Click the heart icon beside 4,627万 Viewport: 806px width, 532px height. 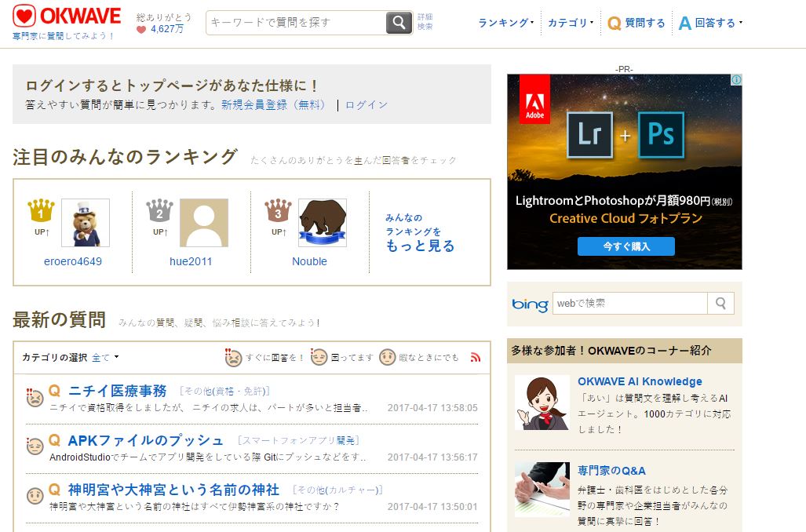(x=141, y=29)
